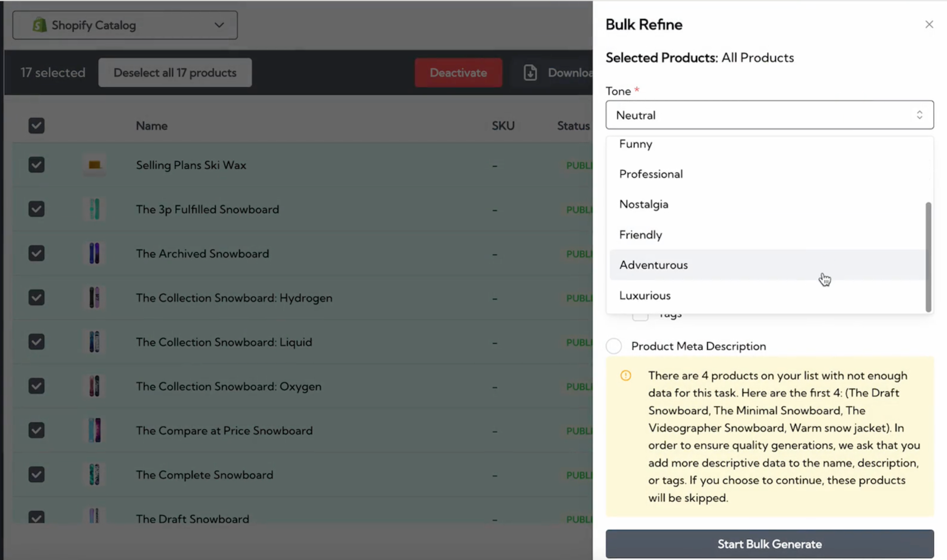
Task: Toggle checkbox for The Complete Snowboard
Action: pyautogui.click(x=37, y=474)
